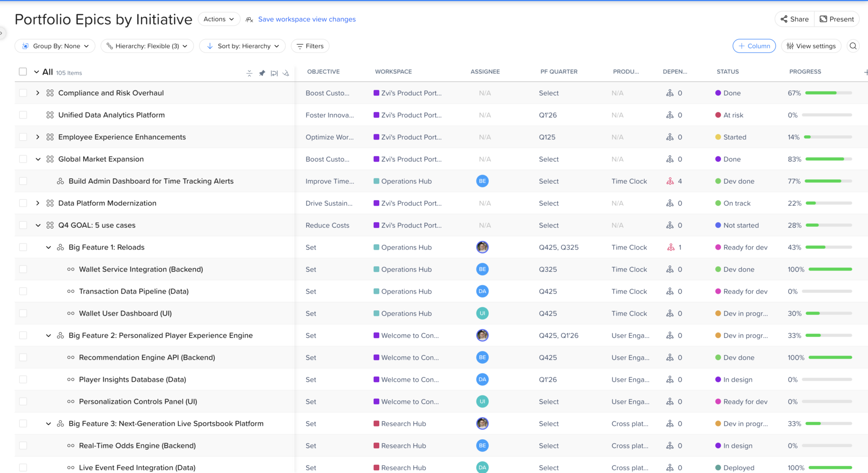Click DA avatar on Transaction Data Pipeline row
This screenshot has width=868, height=473.
(x=482, y=292)
